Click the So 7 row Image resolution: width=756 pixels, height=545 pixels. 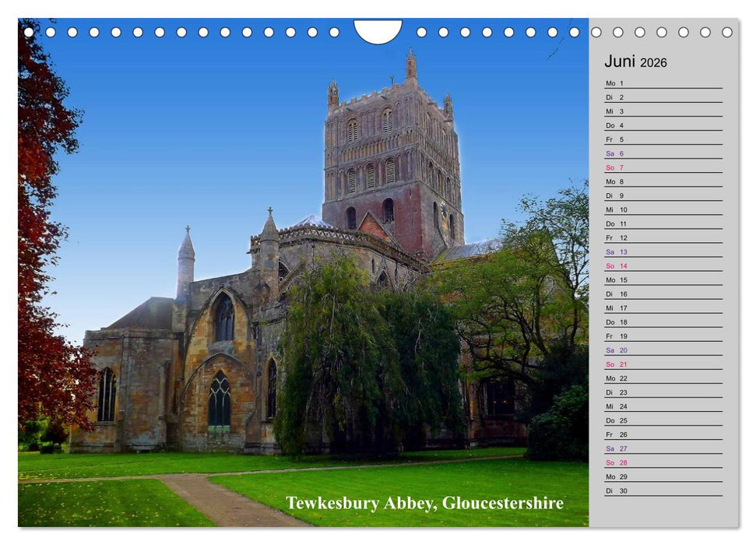pyautogui.click(x=663, y=167)
